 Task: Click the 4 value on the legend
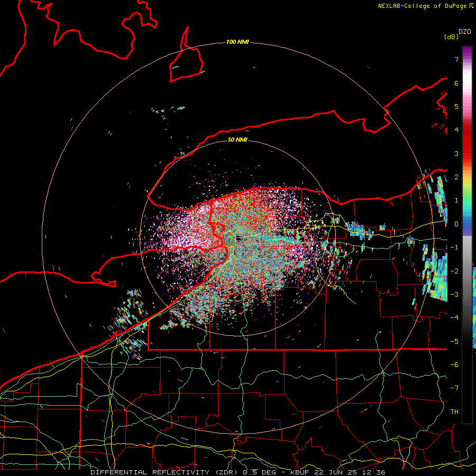point(456,130)
